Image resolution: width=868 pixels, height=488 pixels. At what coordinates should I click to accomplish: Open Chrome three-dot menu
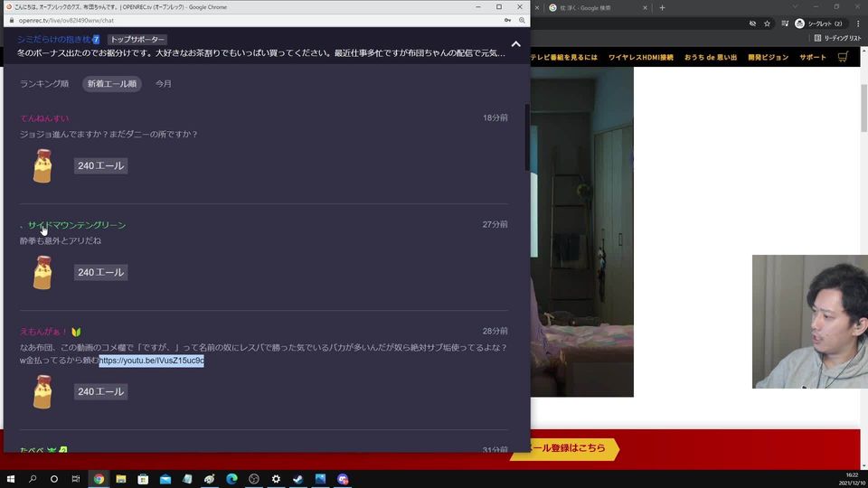(858, 23)
